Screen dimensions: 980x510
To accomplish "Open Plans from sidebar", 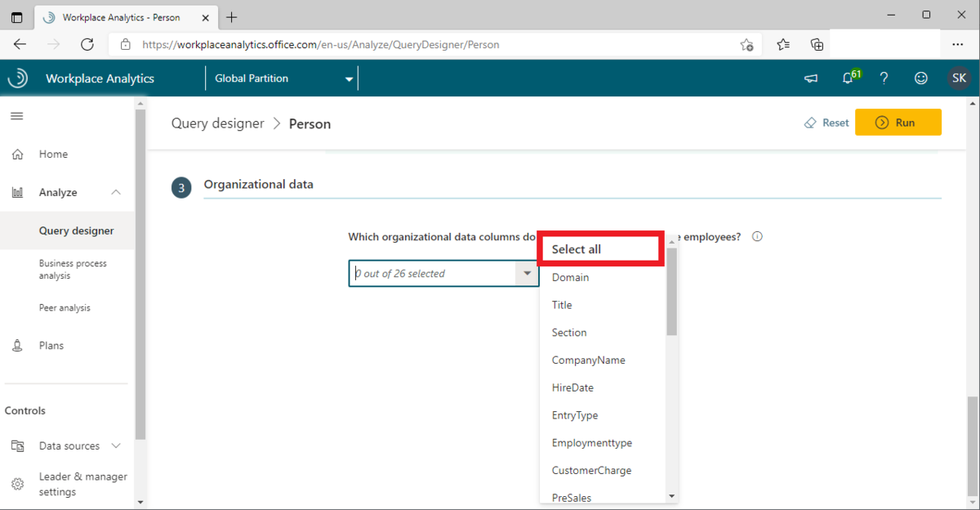I will pyautogui.click(x=51, y=346).
